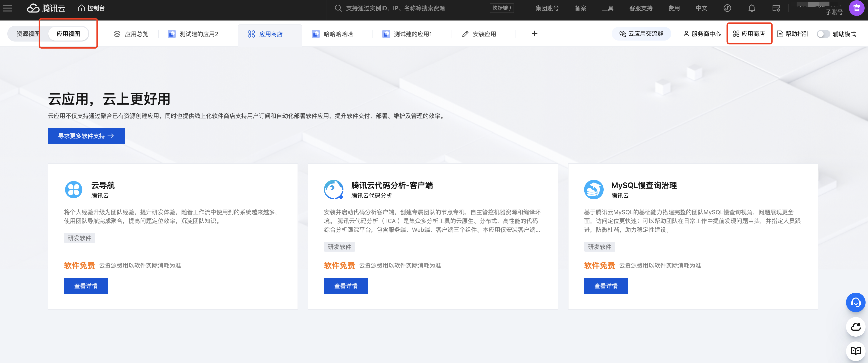
Task: Open the 应用总览 tab
Action: click(131, 34)
